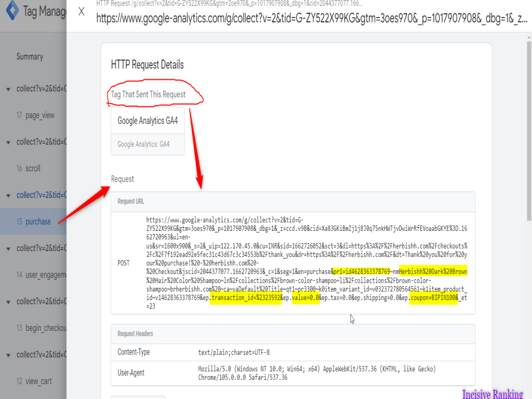
Task: Collapse the collect group above view_cart
Action: click(x=8, y=355)
